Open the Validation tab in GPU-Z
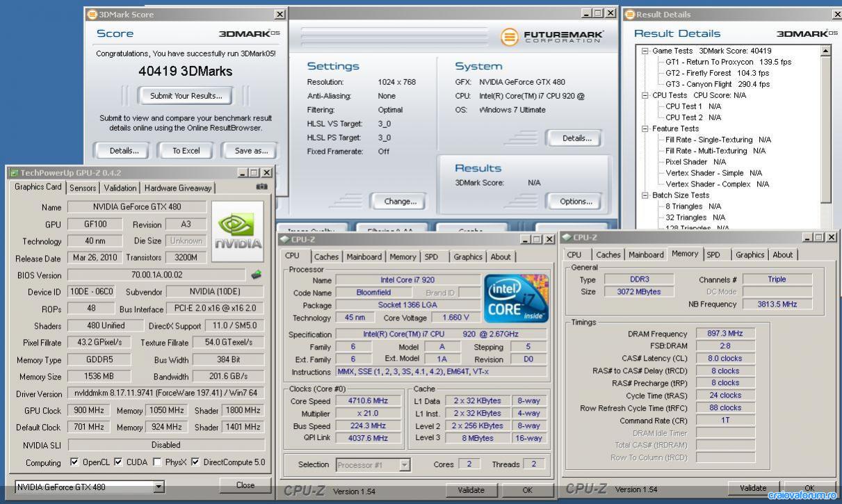Screen dimensions: 842x504 [x=120, y=188]
